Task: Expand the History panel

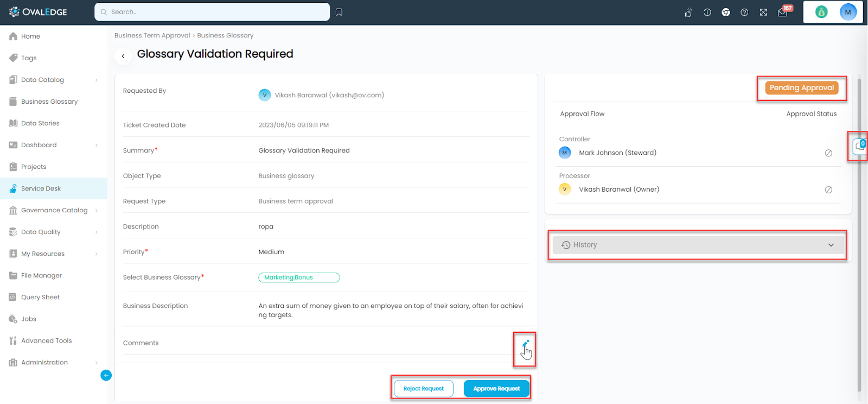Action: pos(698,245)
